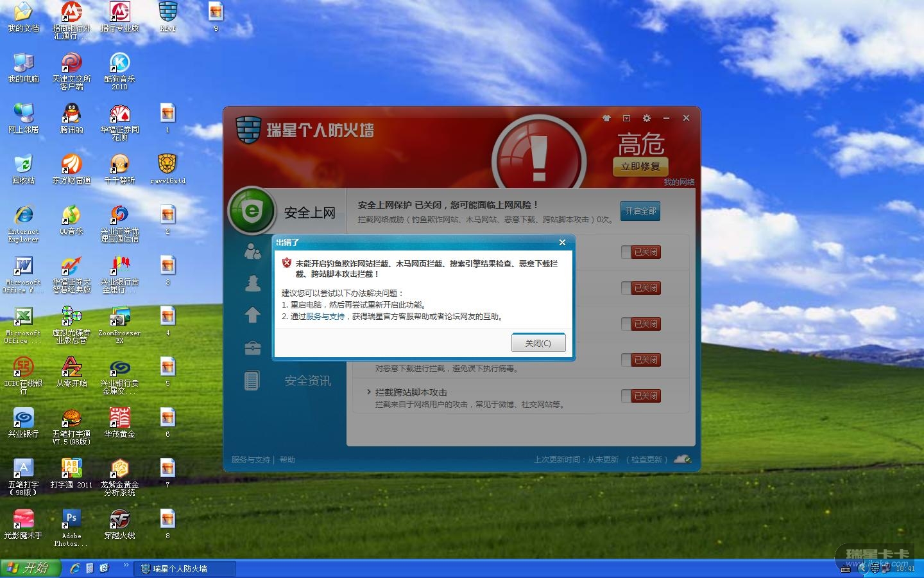Screen dimensions: 924x578
Task: Click the 检查更新 link in the footer
Action: coord(646,460)
